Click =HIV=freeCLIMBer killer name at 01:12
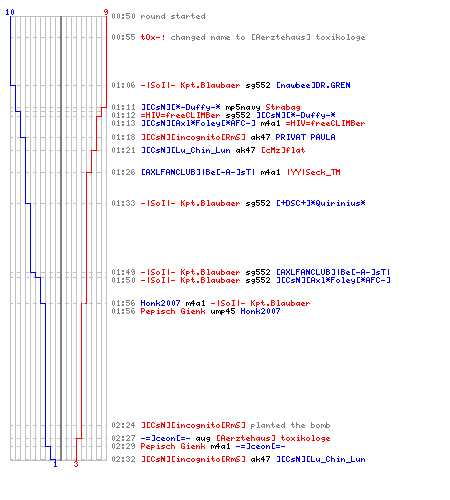The image size is (450, 500). coord(180,115)
